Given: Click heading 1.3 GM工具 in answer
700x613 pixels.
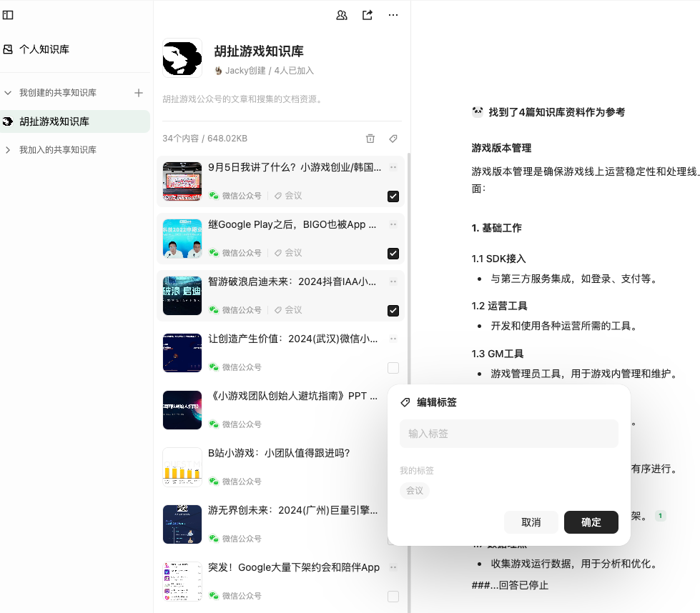Looking at the screenshot, I should [498, 354].
